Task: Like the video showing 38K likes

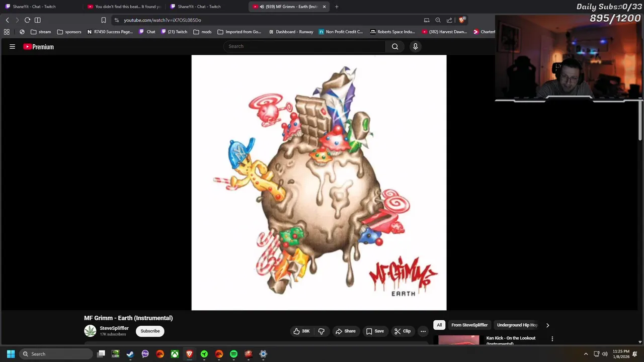Action: (301, 331)
